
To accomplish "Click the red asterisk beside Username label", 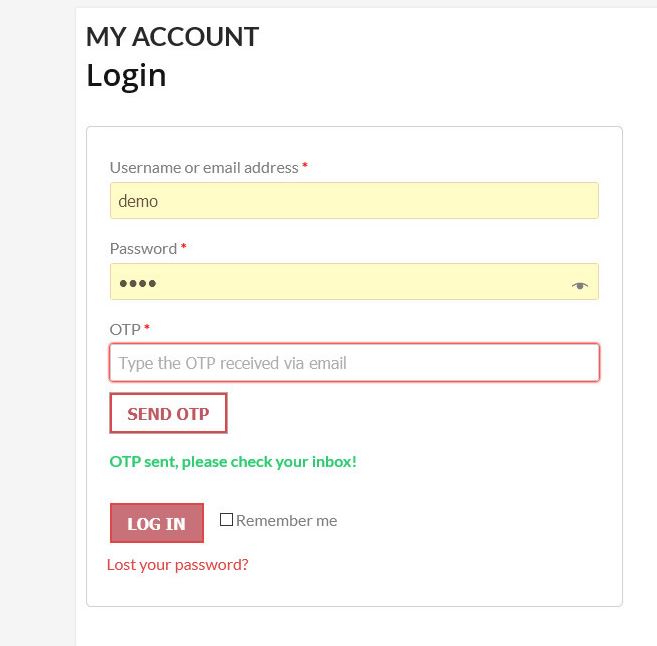I will click(x=305, y=165).
